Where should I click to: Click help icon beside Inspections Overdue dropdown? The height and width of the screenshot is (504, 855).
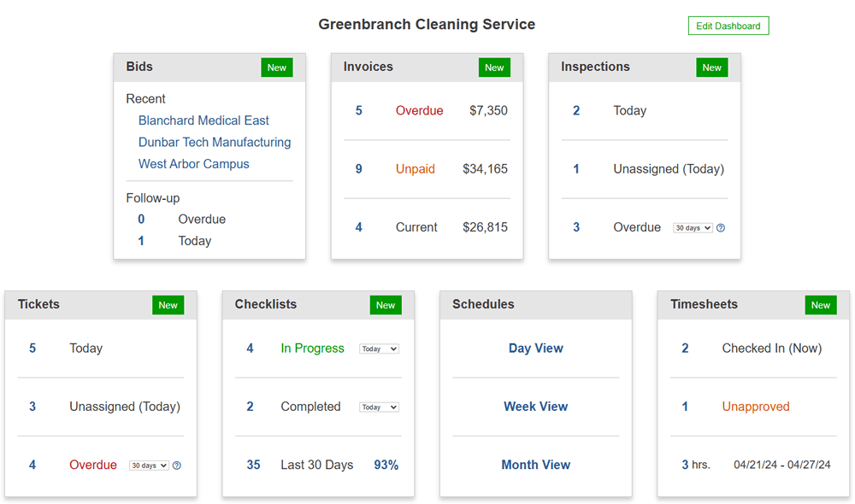point(721,228)
